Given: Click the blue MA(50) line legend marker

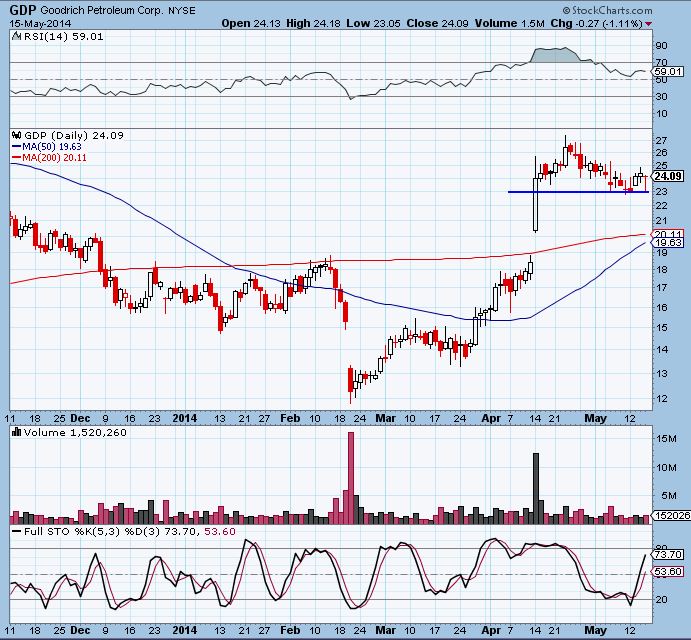Looking at the screenshot, I should 17,147.
